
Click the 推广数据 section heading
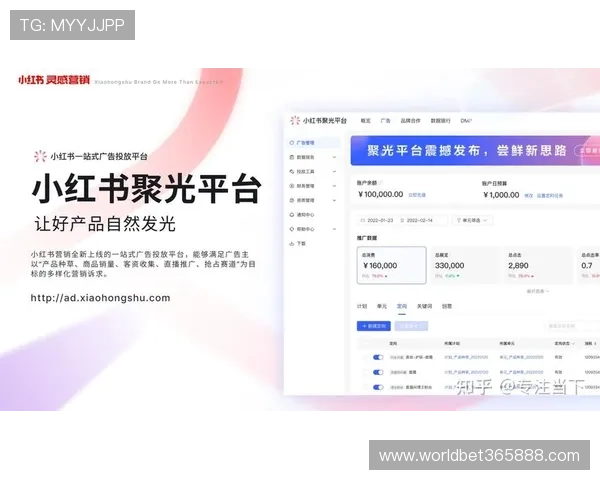click(367, 238)
